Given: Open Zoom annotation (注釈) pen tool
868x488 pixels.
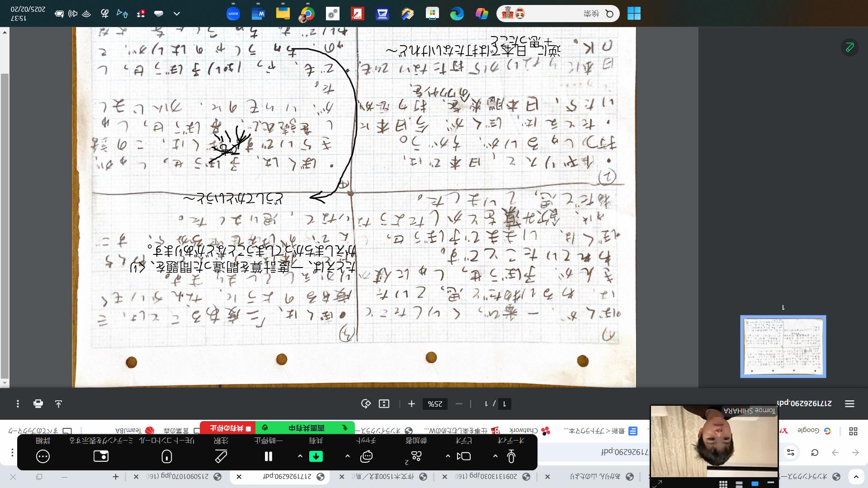Looking at the screenshot, I should pyautogui.click(x=221, y=456).
